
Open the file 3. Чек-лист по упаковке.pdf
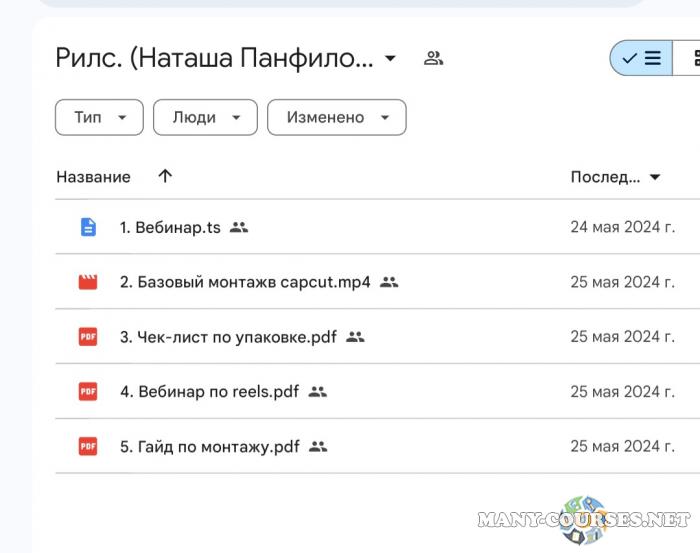pyautogui.click(x=228, y=337)
